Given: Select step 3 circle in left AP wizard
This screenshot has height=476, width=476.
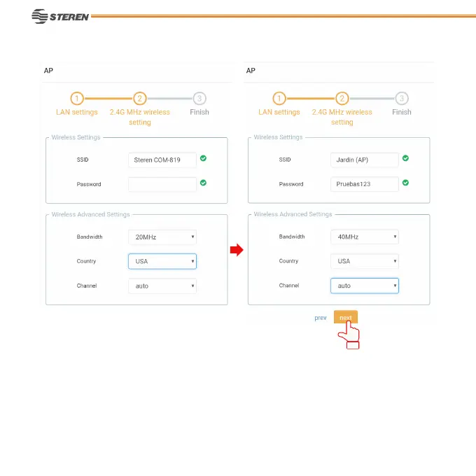Looking at the screenshot, I should (199, 99).
